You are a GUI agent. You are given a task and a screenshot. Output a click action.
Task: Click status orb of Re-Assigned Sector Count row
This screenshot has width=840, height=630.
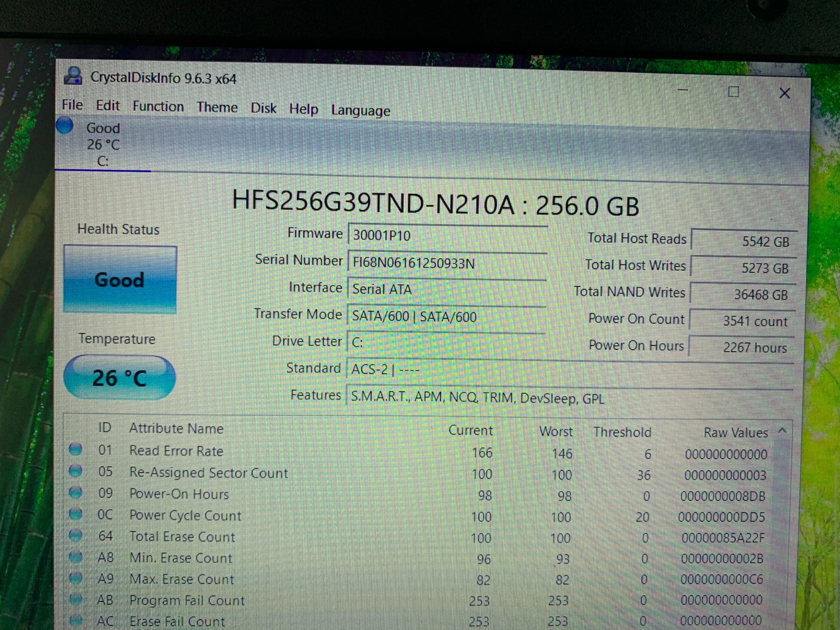pos(76,471)
